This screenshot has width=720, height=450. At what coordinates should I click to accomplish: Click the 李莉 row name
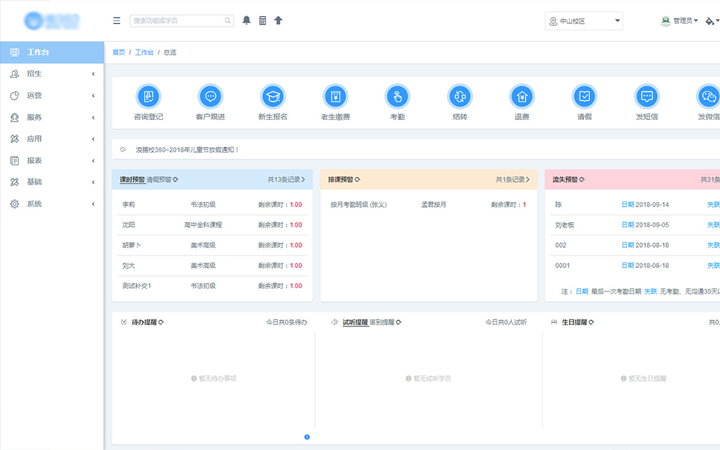pyautogui.click(x=129, y=205)
